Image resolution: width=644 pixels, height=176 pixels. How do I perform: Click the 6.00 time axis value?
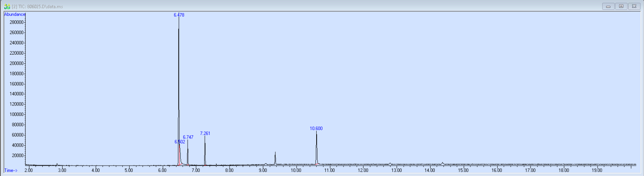tap(162, 170)
